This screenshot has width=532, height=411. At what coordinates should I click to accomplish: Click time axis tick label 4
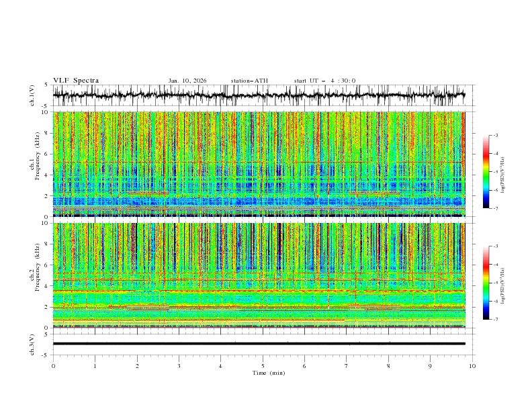pyautogui.click(x=220, y=366)
